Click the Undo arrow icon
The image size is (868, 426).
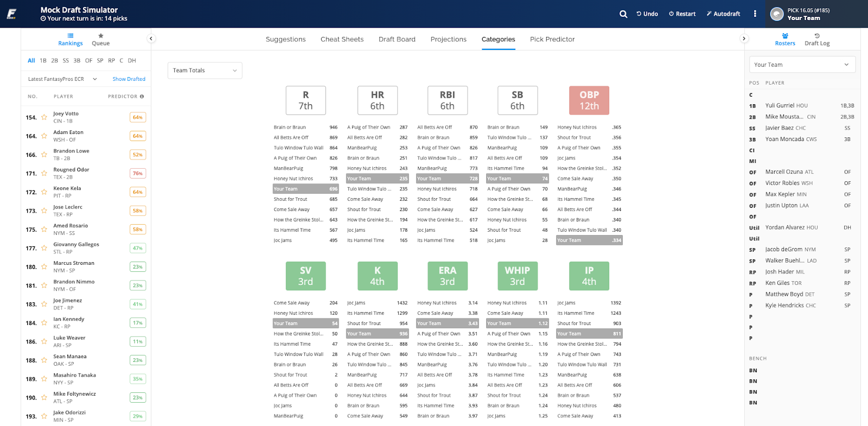639,14
